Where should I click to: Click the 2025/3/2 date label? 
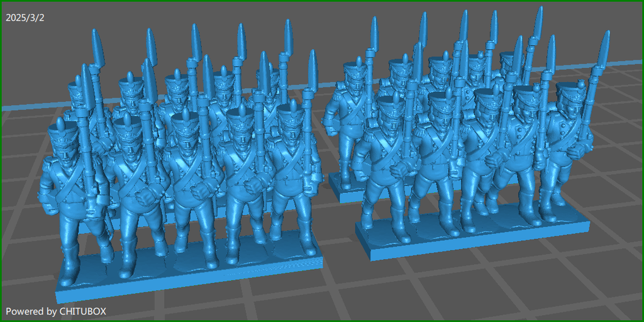click(25, 17)
